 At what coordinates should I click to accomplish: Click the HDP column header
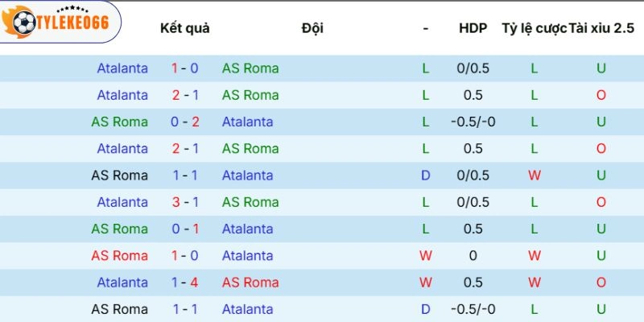point(473,28)
